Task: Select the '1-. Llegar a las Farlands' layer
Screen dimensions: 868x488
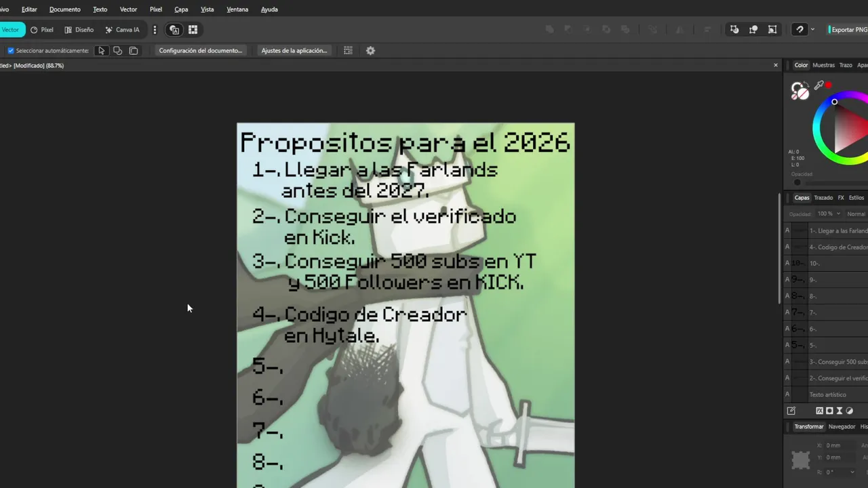Action: [826, 230]
